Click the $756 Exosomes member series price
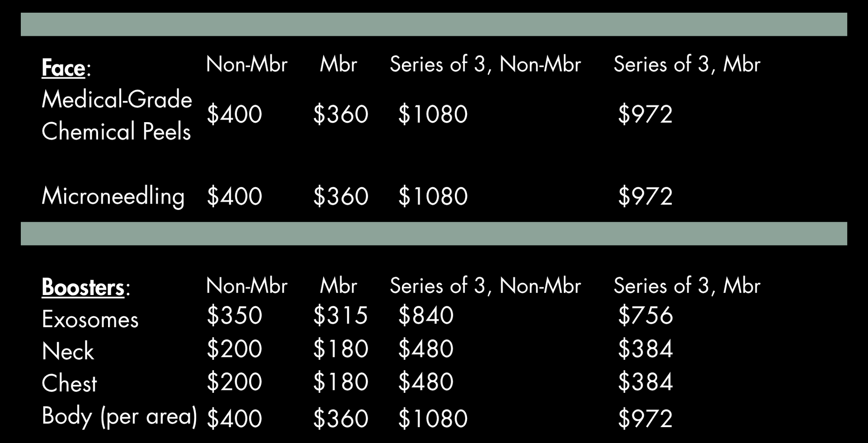The height and width of the screenshot is (443, 868). [x=645, y=315]
